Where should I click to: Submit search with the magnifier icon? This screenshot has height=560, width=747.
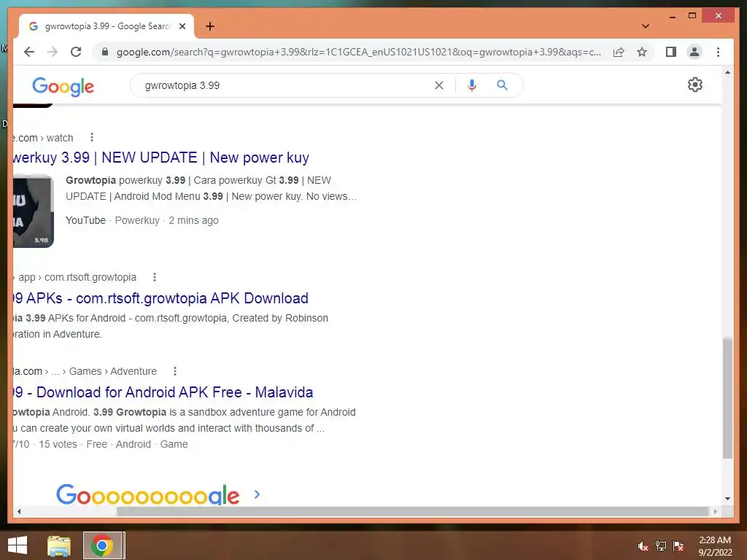coord(502,85)
